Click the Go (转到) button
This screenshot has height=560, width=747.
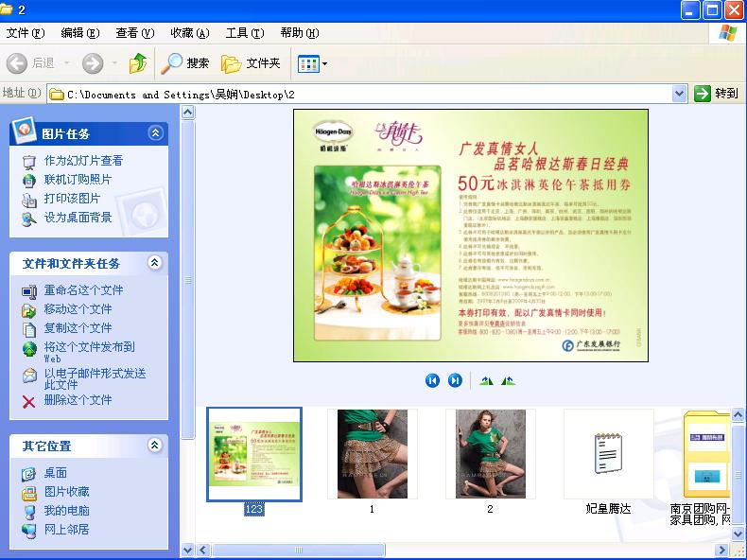click(x=716, y=94)
